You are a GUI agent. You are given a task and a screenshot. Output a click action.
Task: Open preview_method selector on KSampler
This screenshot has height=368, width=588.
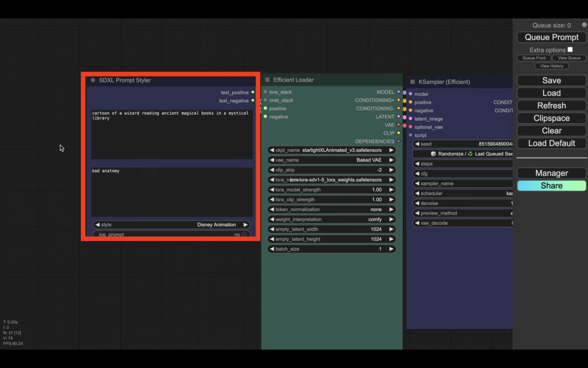pos(463,213)
